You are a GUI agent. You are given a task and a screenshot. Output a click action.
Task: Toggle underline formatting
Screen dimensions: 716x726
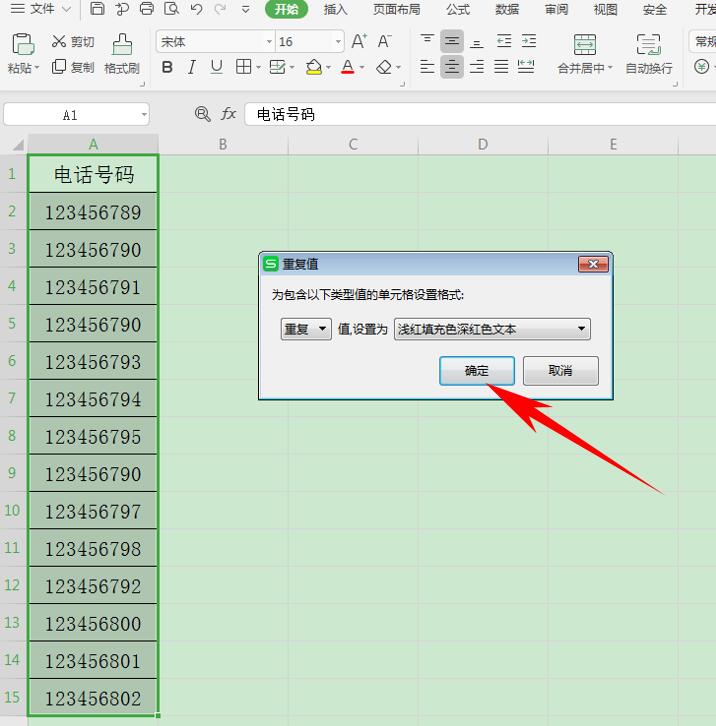point(216,67)
